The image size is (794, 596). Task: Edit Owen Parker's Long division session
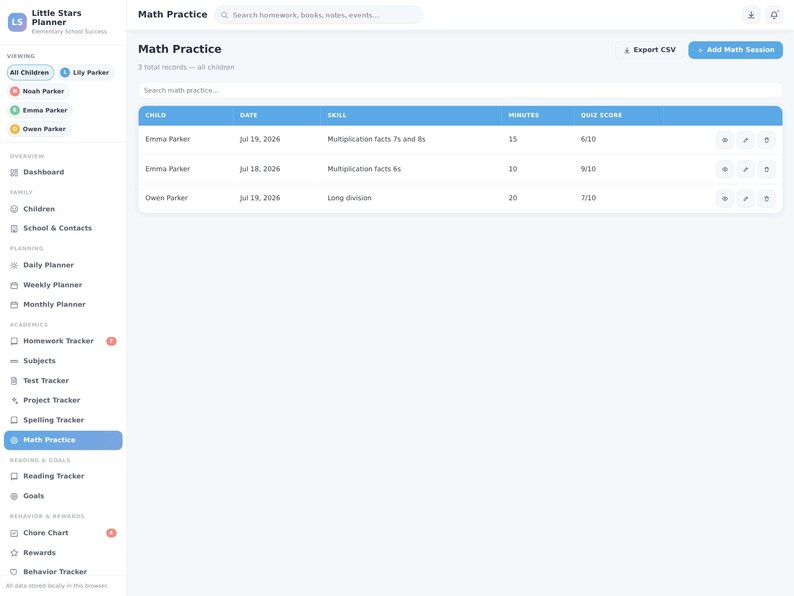745,199
